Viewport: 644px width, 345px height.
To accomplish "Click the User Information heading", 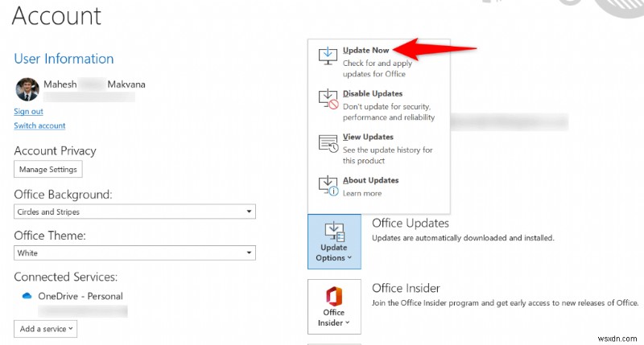I will pyautogui.click(x=64, y=59).
